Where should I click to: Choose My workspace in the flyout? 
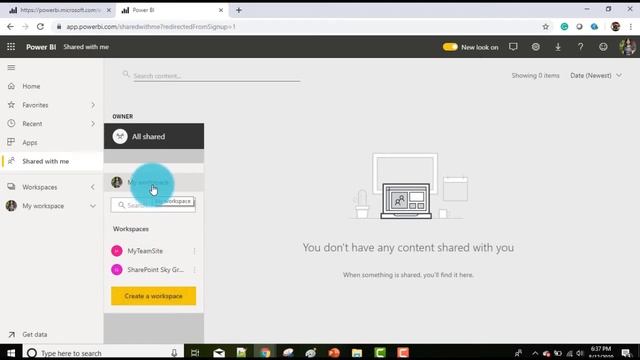click(x=154, y=182)
